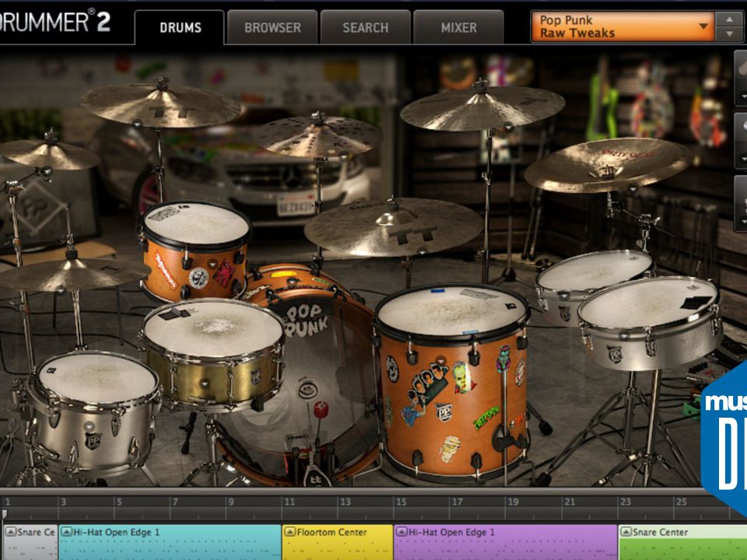Open the small right silver drum menu arrow
The width and height of the screenshot is (747, 560).
[x=564, y=296]
